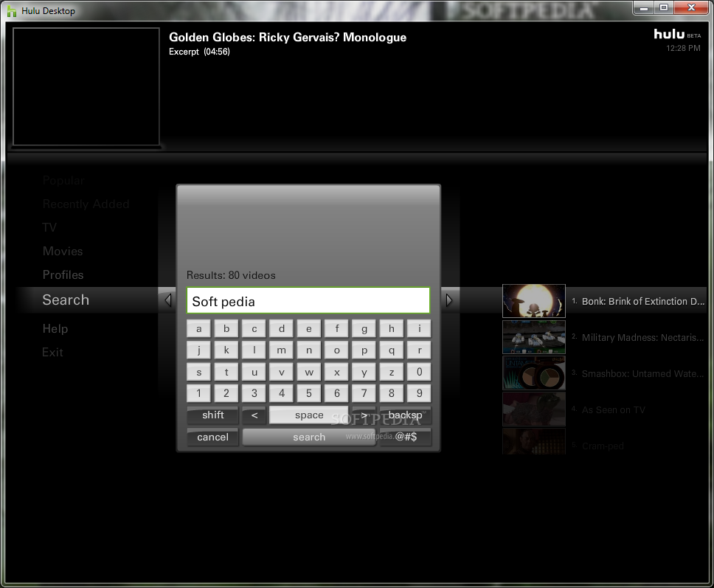
Task: Tap the 'o' key on keyboard
Action: click(336, 350)
